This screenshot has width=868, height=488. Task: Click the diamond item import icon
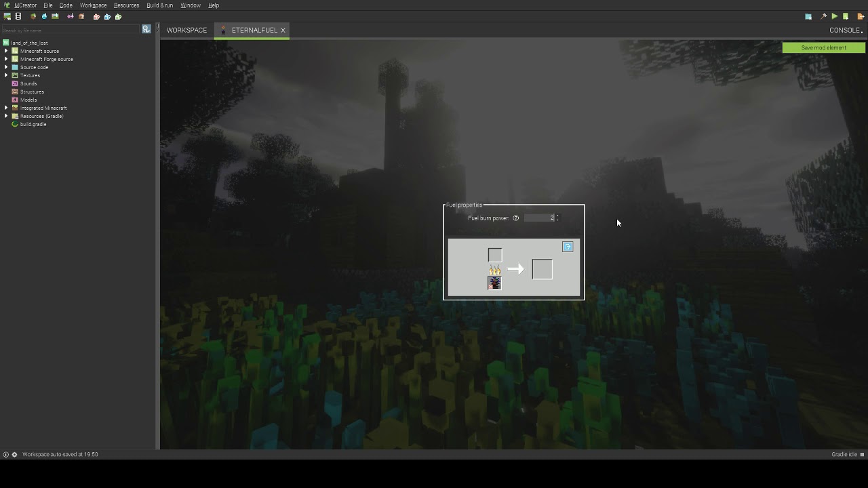click(44, 16)
